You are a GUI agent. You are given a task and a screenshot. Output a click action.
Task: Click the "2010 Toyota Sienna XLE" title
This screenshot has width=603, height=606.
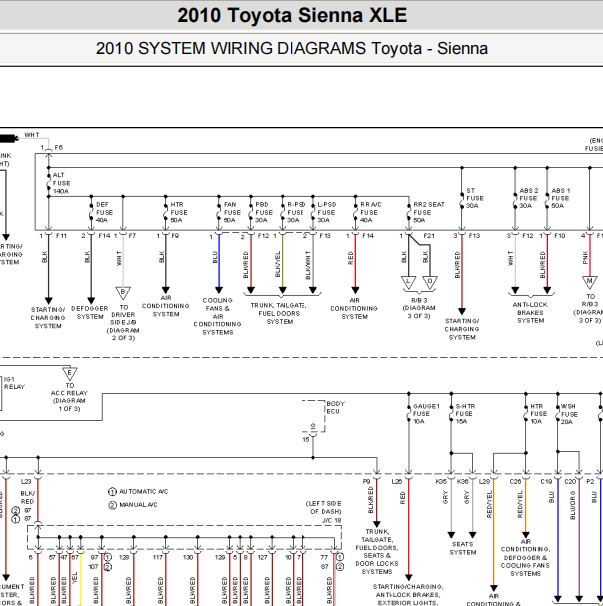[x=292, y=15]
